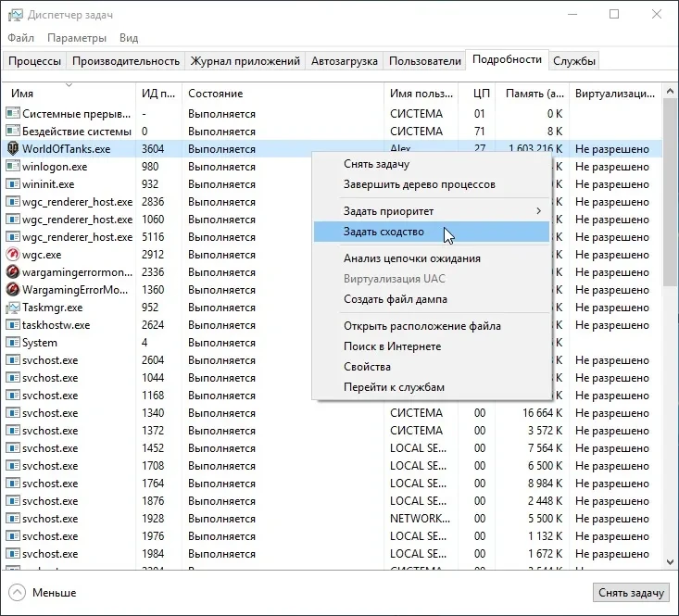
Task: Select Открыть расположение файла option
Action: [x=421, y=326]
